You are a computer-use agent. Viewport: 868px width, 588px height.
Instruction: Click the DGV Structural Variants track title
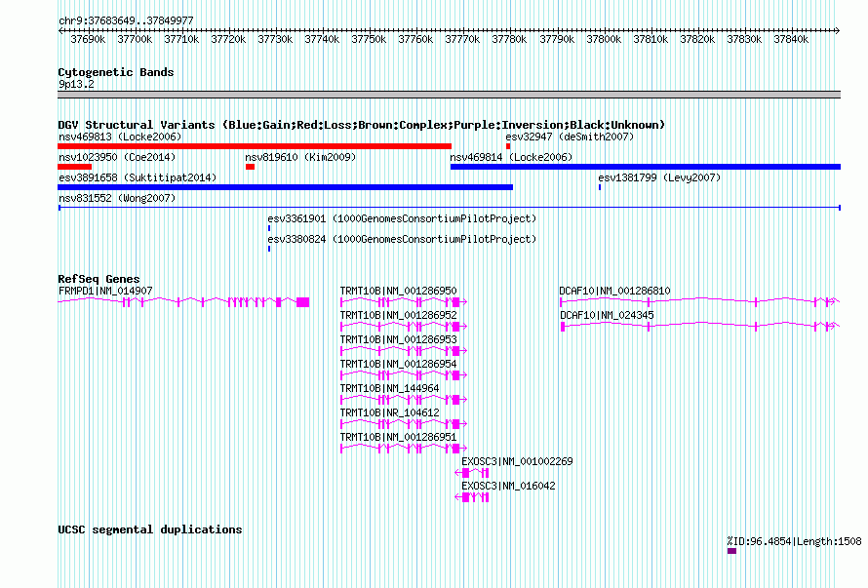[x=362, y=125]
